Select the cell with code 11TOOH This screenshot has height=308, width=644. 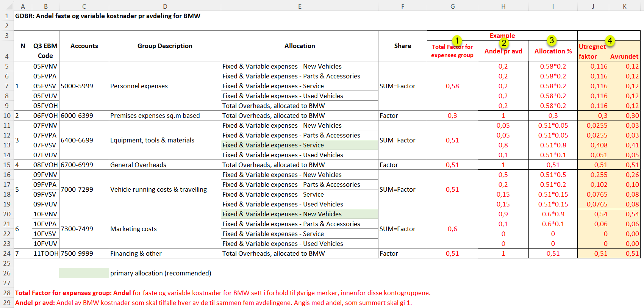45,253
